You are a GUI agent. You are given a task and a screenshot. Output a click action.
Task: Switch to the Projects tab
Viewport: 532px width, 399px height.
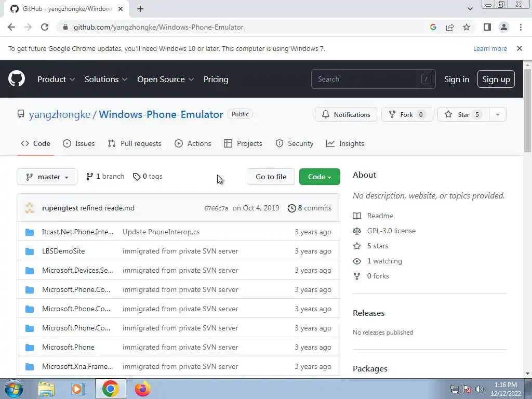(x=243, y=143)
